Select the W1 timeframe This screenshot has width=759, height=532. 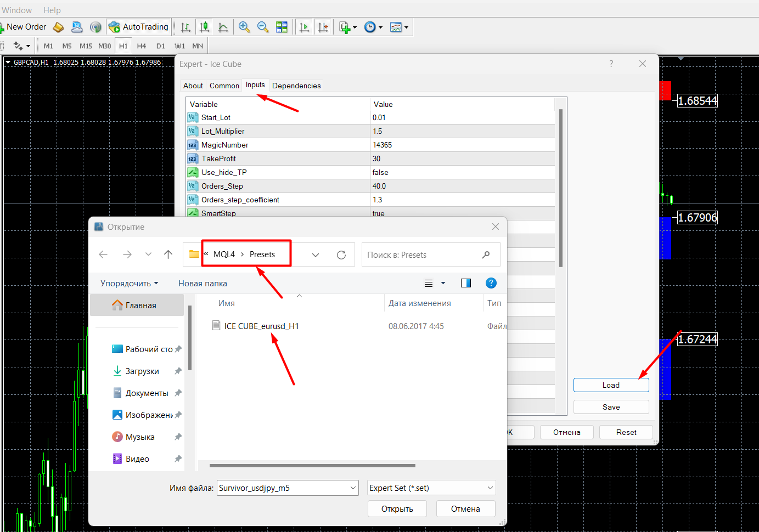click(179, 46)
